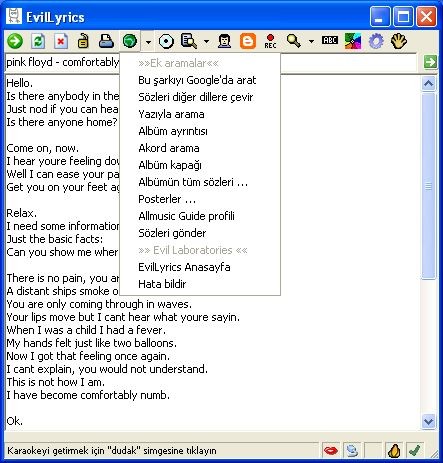The height and width of the screenshot is (463, 443).
Task: Open the dropdown arrow beside green globe
Action: [148, 42]
